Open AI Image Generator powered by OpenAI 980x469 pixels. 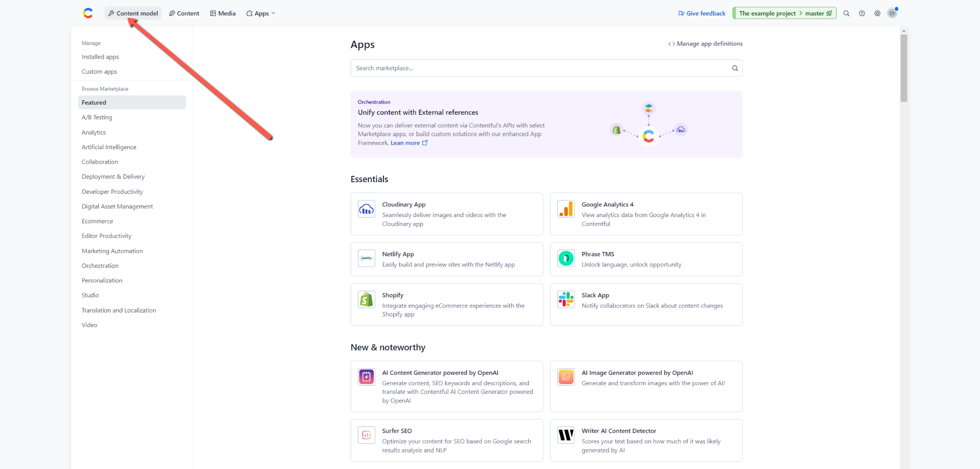pos(637,373)
